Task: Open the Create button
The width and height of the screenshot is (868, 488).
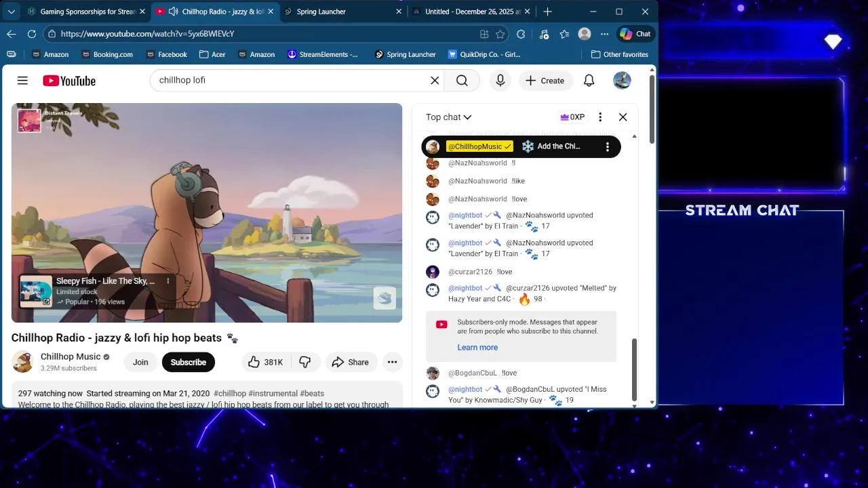Action: click(545, 81)
